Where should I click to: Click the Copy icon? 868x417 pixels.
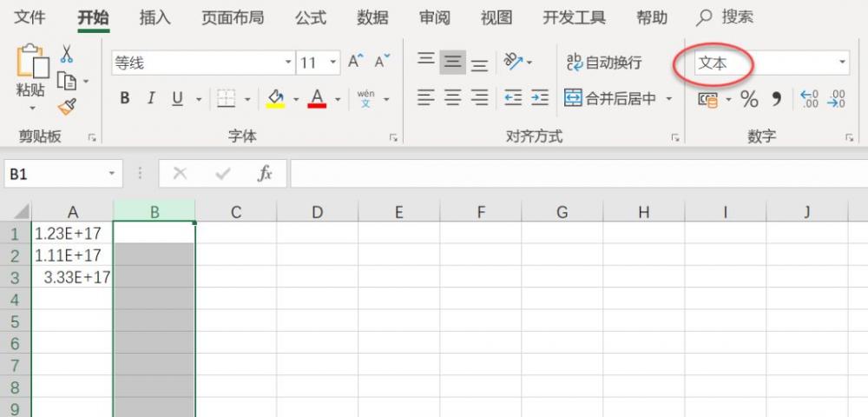point(67,81)
